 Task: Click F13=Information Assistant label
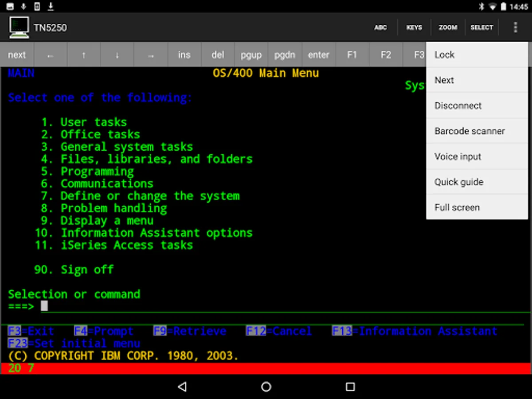pos(415,331)
